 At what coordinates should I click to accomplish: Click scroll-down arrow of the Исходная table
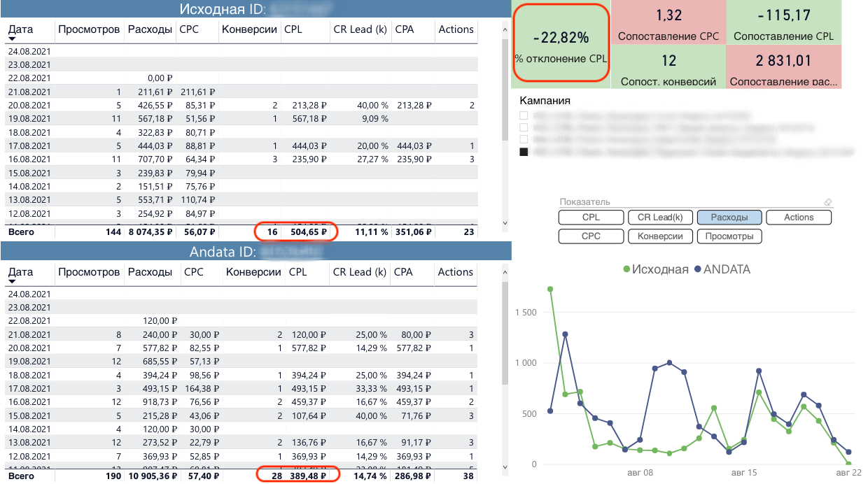tap(506, 222)
